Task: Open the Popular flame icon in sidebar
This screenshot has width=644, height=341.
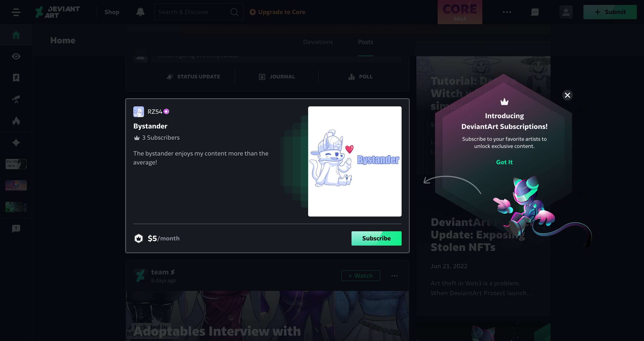Action: point(16,121)
